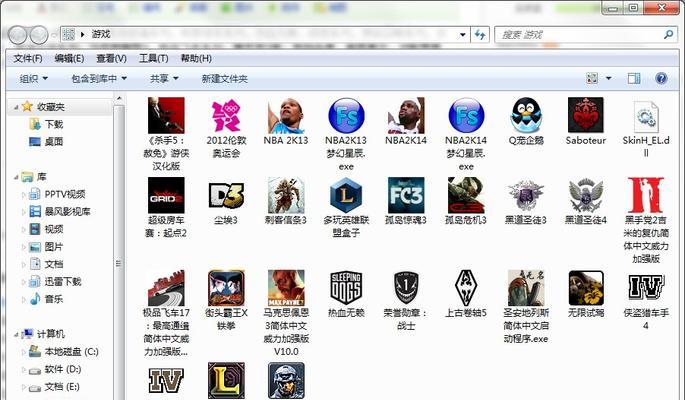Open the NBA 2K13 shortcut
Screen dimensions: 685x400
point(286,115)
